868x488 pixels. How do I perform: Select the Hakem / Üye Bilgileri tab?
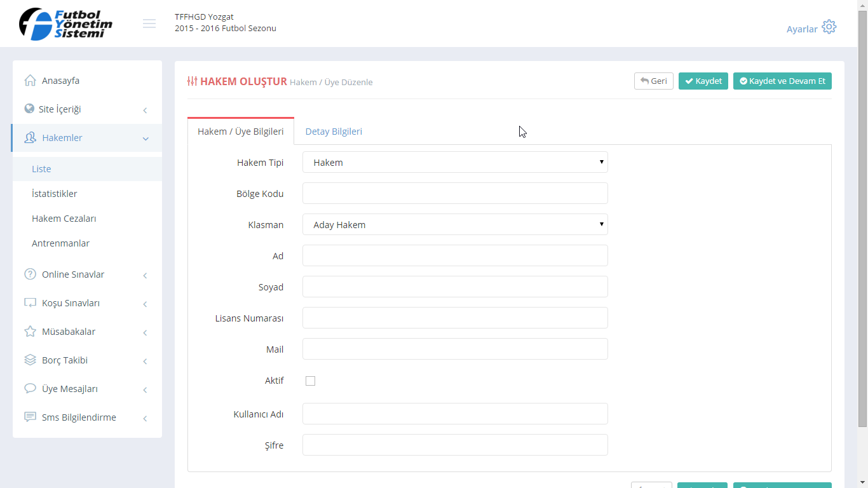[241, 132]
